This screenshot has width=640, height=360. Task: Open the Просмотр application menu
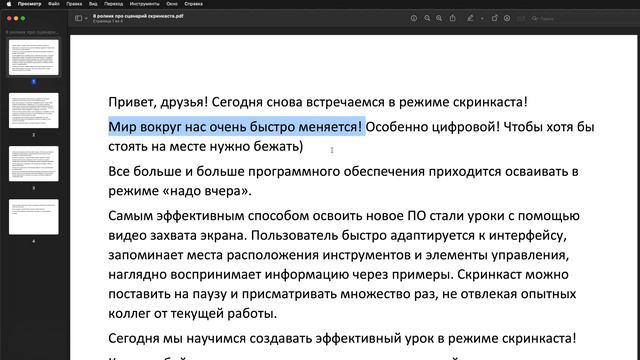29,4
